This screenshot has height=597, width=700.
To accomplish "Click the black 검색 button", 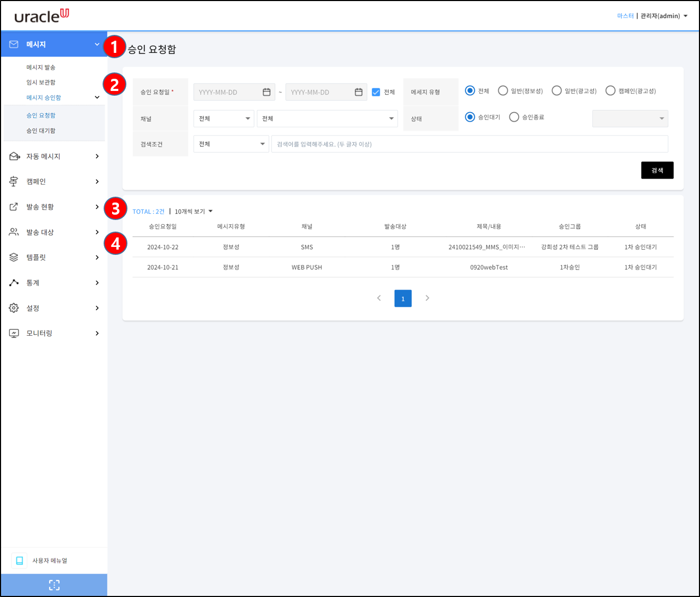I will click(657, 170).
